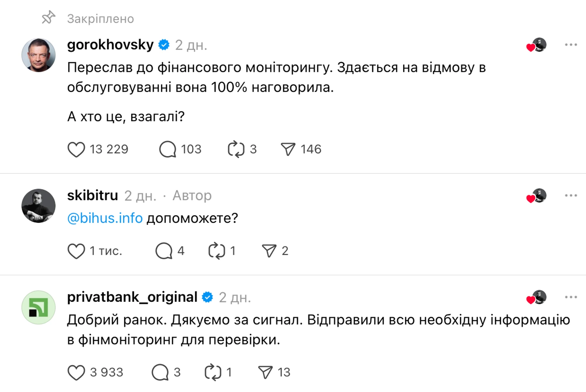Open gorokhovsky username profile link
The height and width of the screenshot is (392, 586).
pyautogui.click(x=110, y=45)
